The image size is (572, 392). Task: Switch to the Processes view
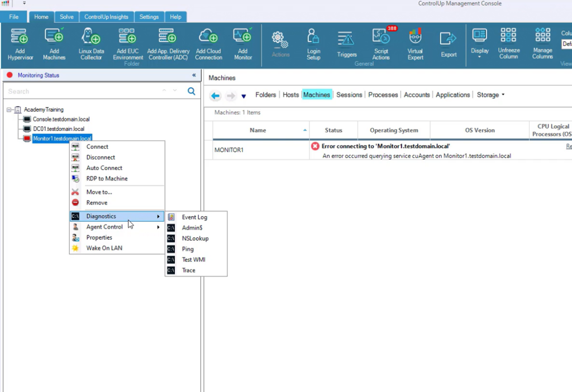point(383,95)
